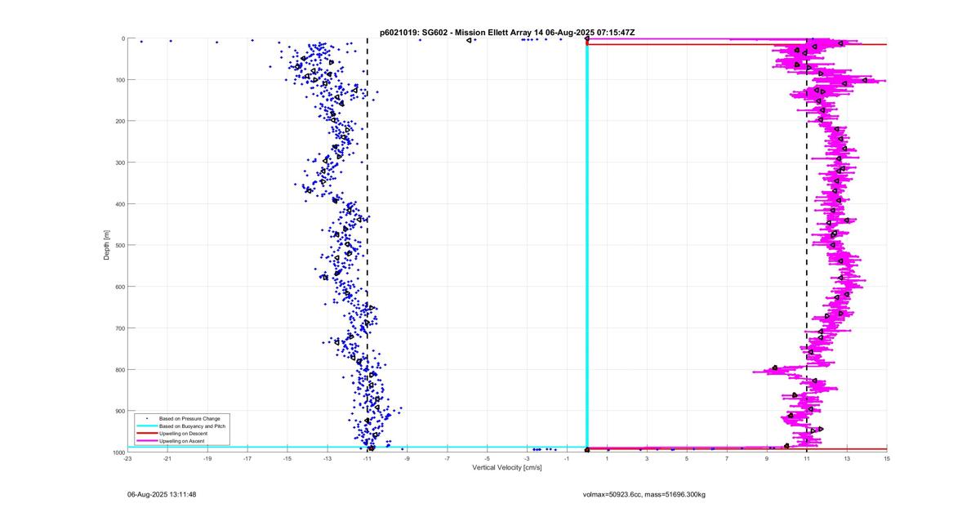The image size is (980, 508).
Task: Click the x-axis tick label '3'
Action: [x=647, y=458]
